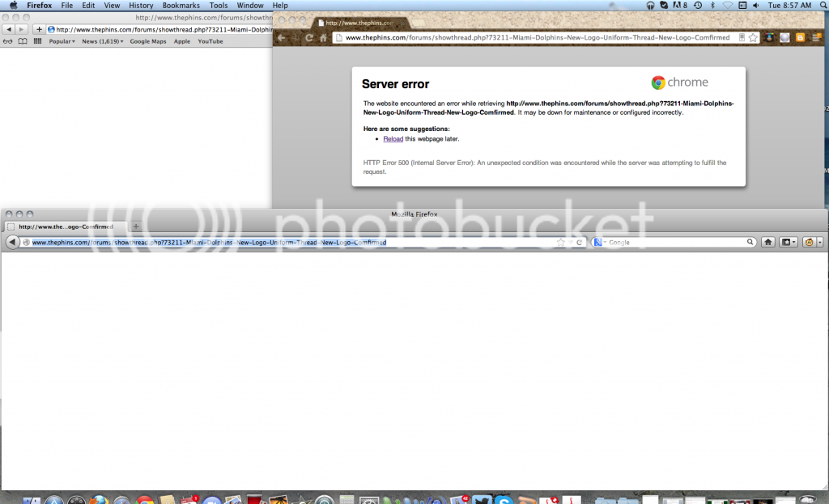Screen dimensions: 829x504
Task: Reload page in Firefox address bar
Action: point(579,242)
